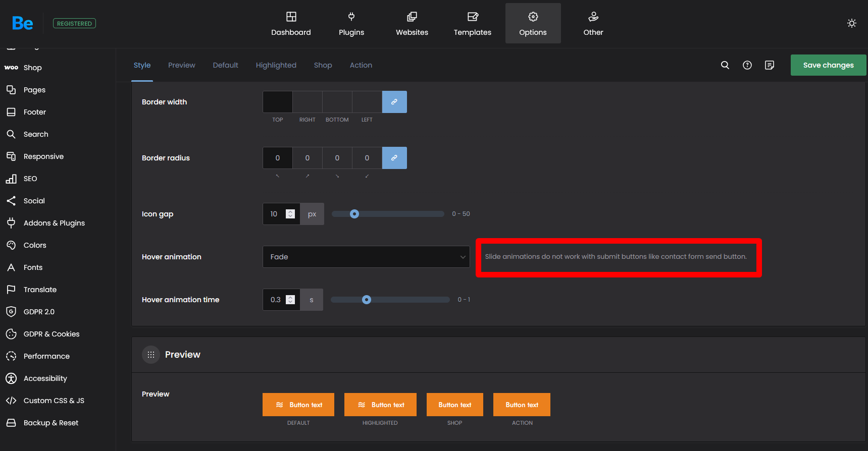
Task: Open the Websites section
Action: click(x=412, y=24)
